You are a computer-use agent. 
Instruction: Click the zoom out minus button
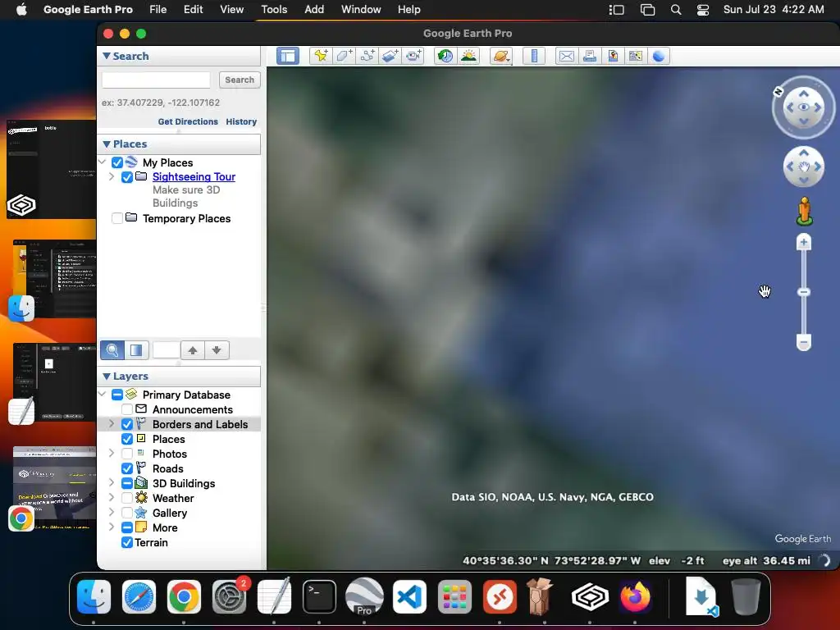(804, 342)
